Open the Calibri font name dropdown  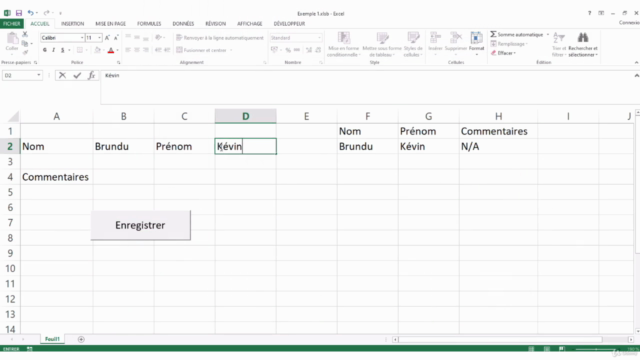[x=82, y=38]
